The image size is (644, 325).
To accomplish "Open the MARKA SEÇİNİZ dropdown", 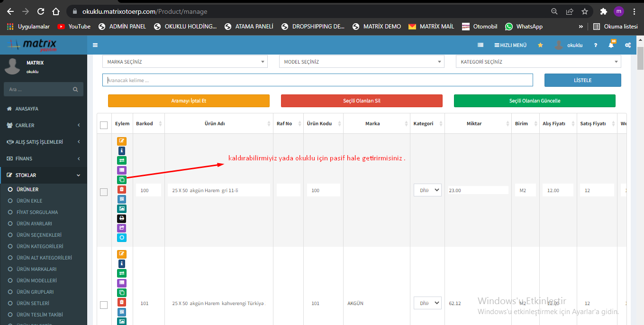I will click(185, 62).
